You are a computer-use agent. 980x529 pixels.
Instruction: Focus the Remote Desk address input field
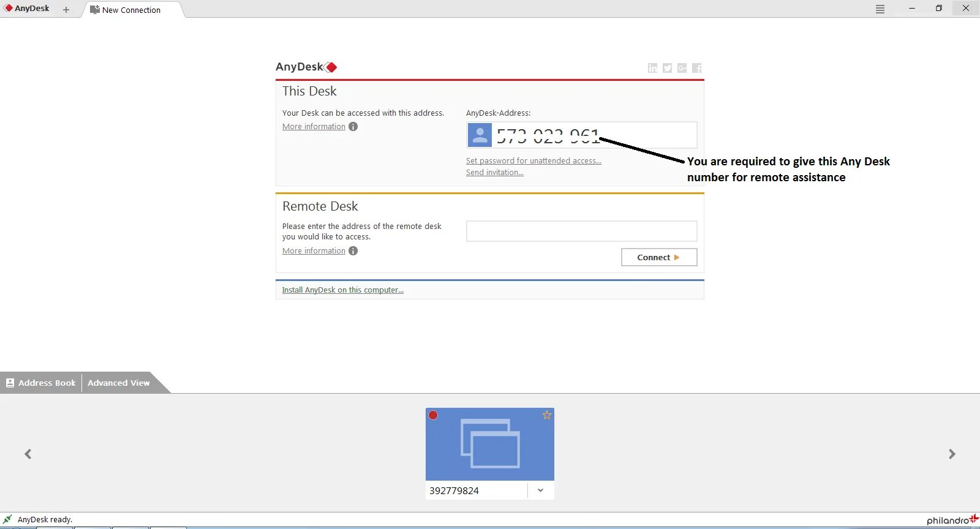pyautogui.click(x=582, y=231)
